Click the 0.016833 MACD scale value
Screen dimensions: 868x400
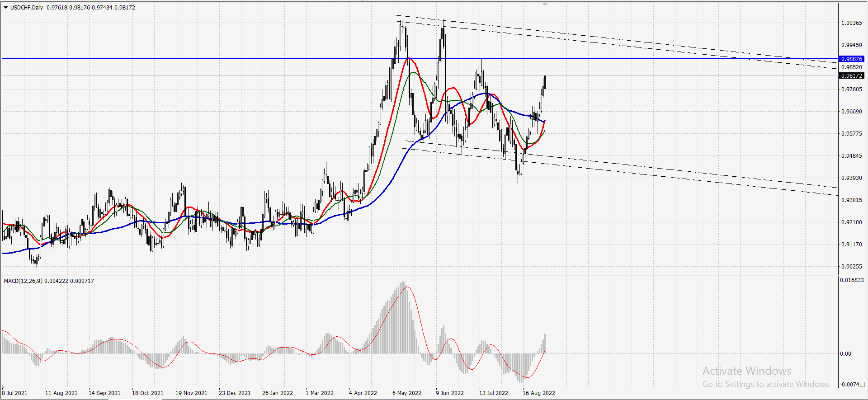click(852, 280)
